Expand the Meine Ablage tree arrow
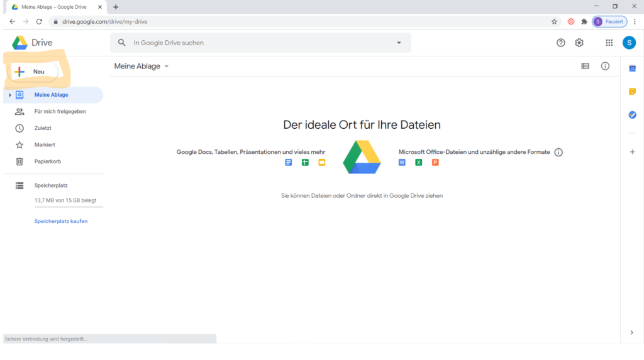644x360 pixels. click(x=10, y=95)
